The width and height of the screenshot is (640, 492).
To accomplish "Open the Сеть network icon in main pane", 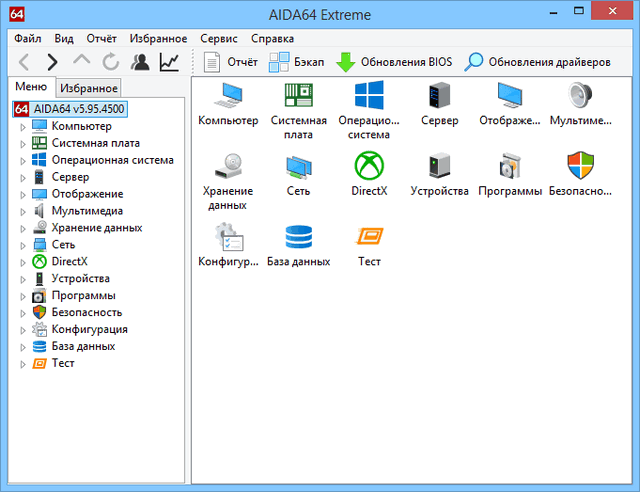I will (x=298, y=167).
